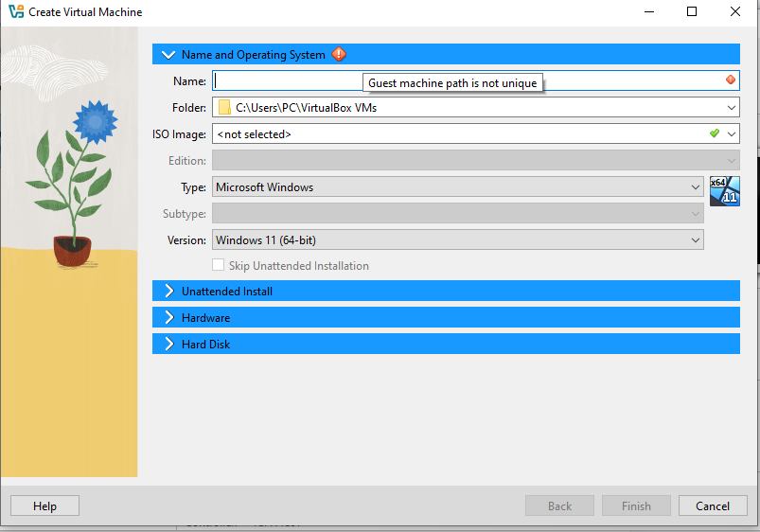Collapse the Name and Operating System section
Image resolution: width=760 pixels, height=532 pixels.
pyautogui.click(x=169, y=55)
